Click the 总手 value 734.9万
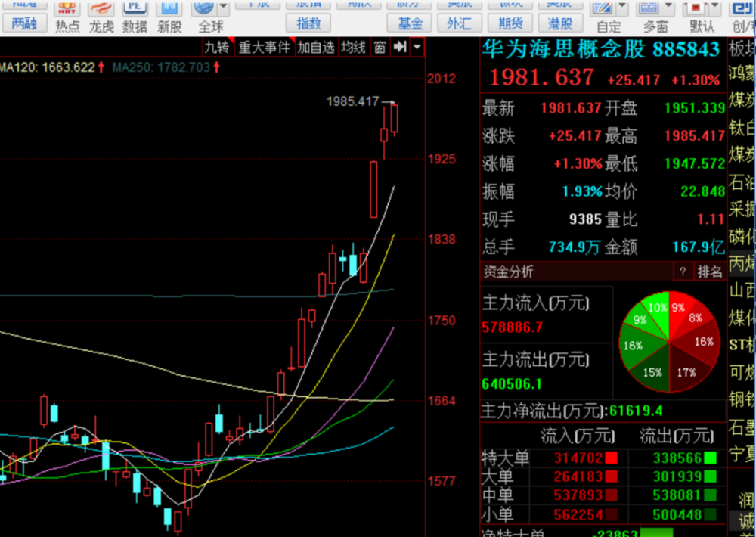Viewport: 756px width, 537px height. pos(575,247)
